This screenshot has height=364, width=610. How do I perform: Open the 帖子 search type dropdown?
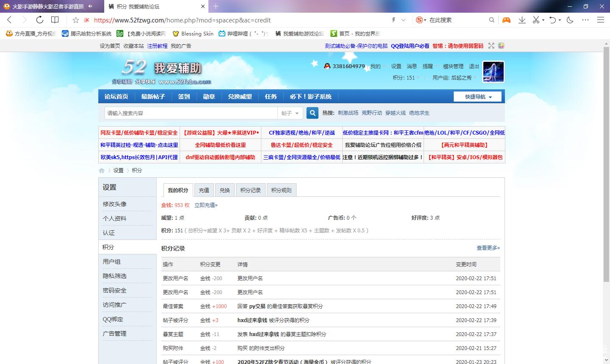click(290, 113)
